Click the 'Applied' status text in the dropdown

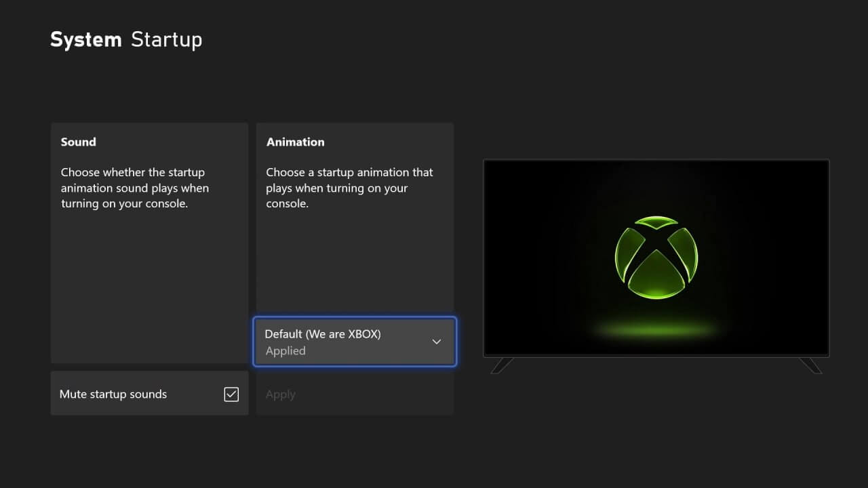click(x=285, y=351)
